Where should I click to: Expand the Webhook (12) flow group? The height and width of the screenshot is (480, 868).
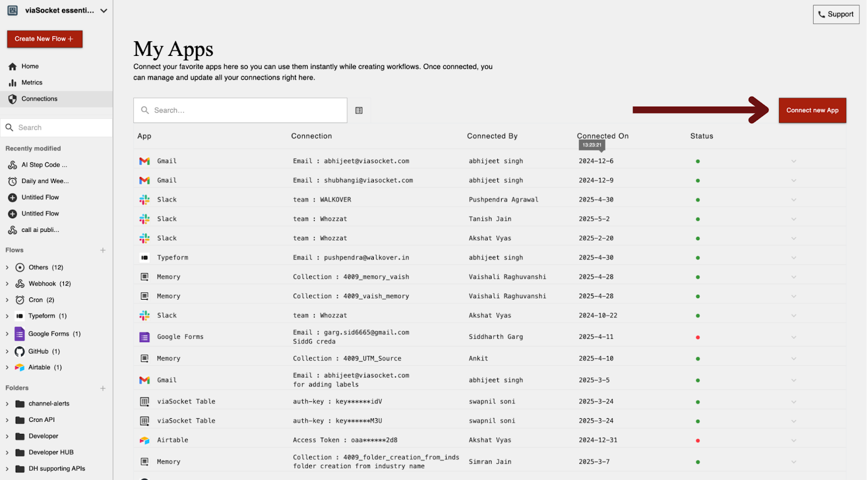coord(7,284)
